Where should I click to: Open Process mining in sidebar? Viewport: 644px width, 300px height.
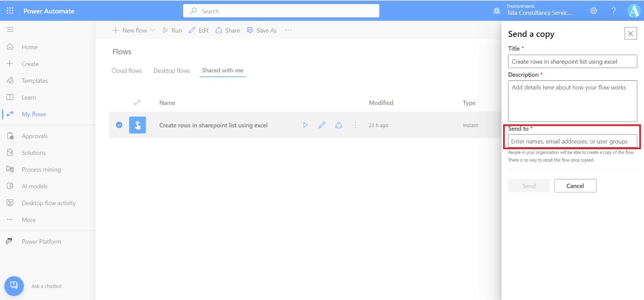[41, 169]
